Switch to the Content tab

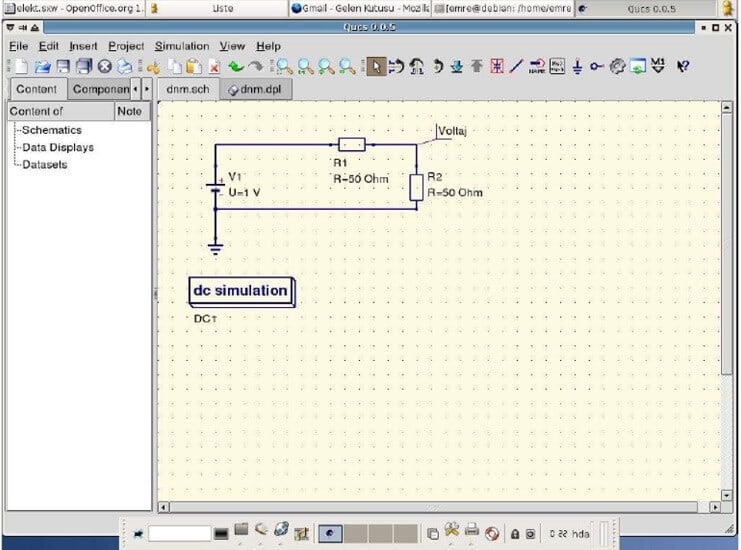pos(37,89)
